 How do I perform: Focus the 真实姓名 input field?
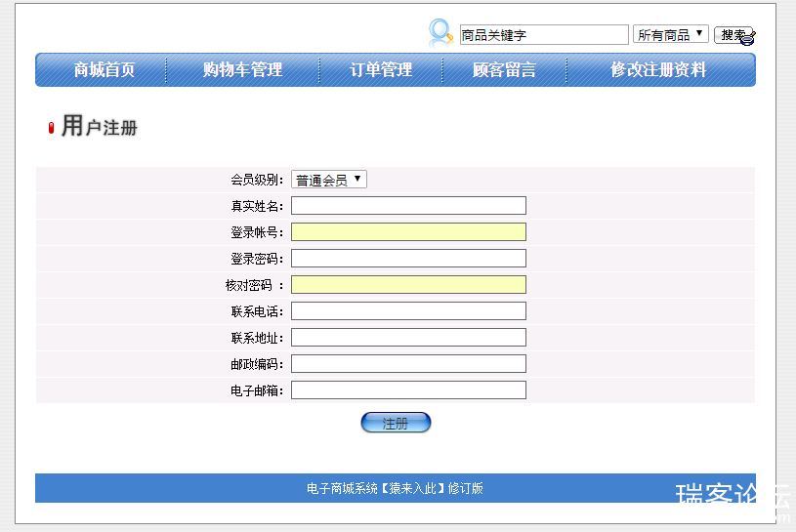pos(408,206)
